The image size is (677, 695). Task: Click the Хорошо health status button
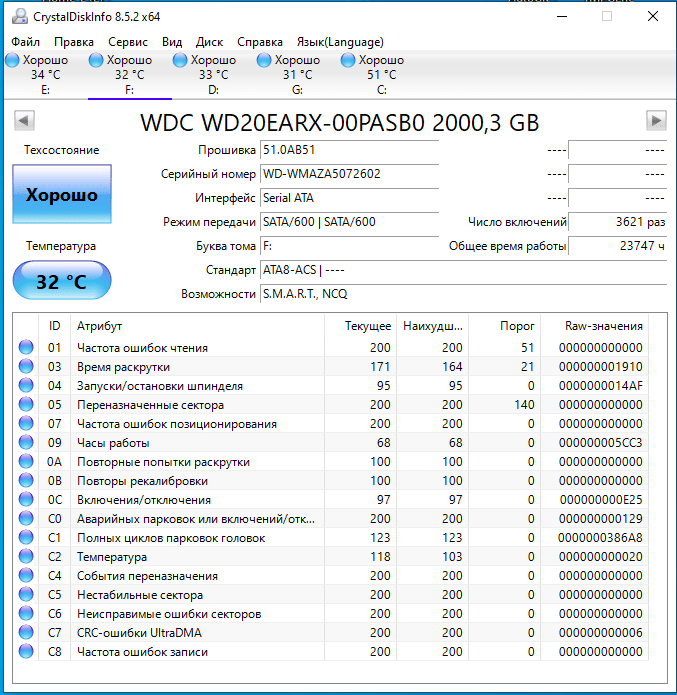coord(62,194)
